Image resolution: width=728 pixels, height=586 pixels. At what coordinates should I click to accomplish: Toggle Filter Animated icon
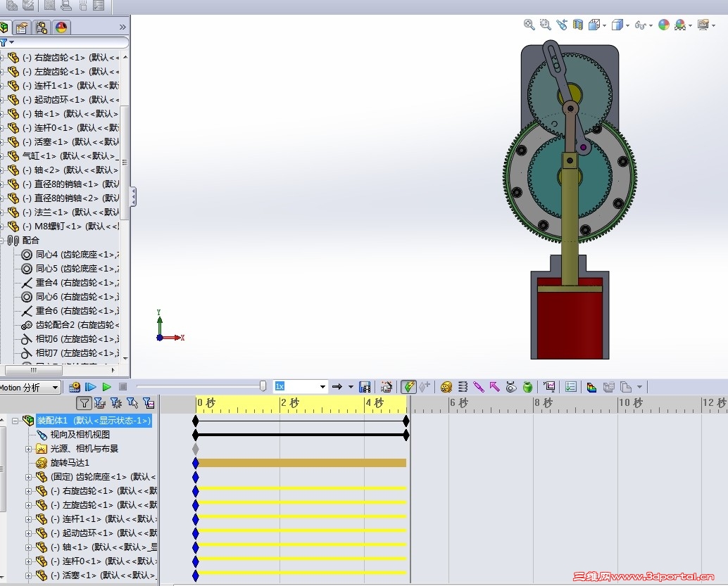coord(100,403)
